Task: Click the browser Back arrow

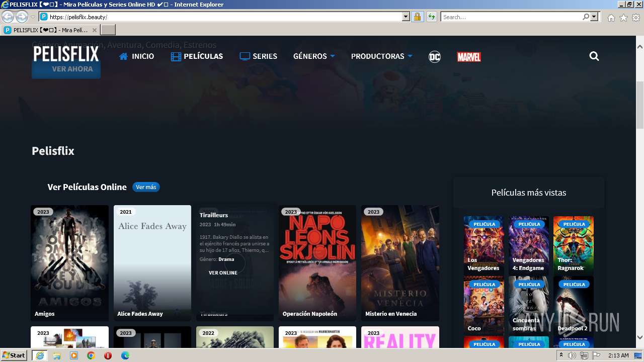Action: 8,17
